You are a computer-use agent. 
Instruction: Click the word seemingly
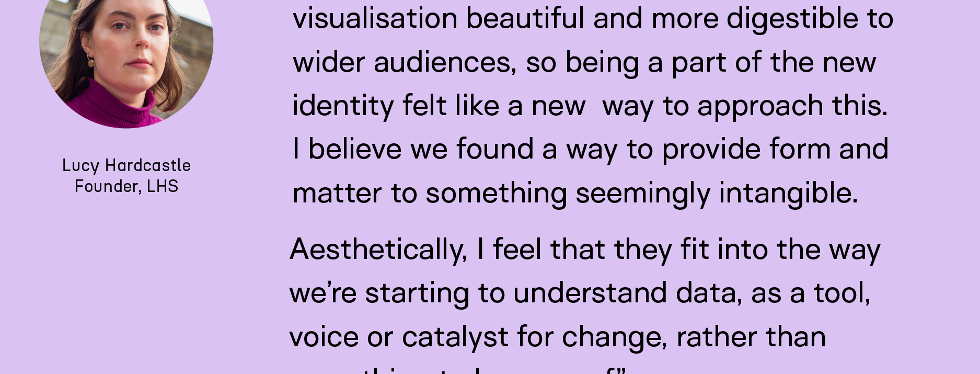[643, 194]
